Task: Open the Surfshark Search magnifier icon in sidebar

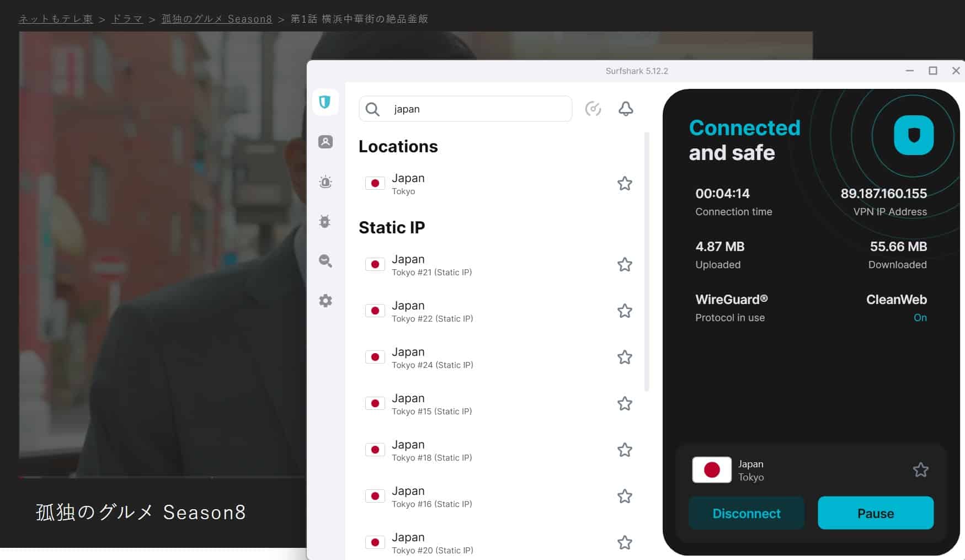Action: tap(326, 261)
